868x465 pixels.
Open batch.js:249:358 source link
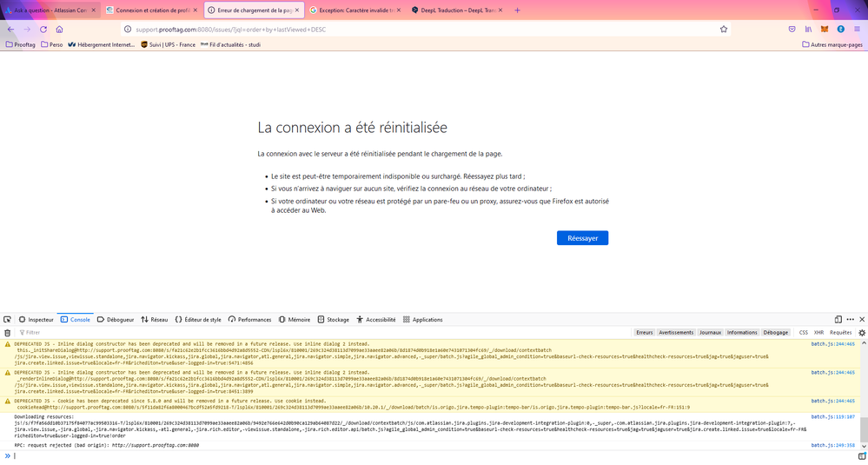pos(833,445)
